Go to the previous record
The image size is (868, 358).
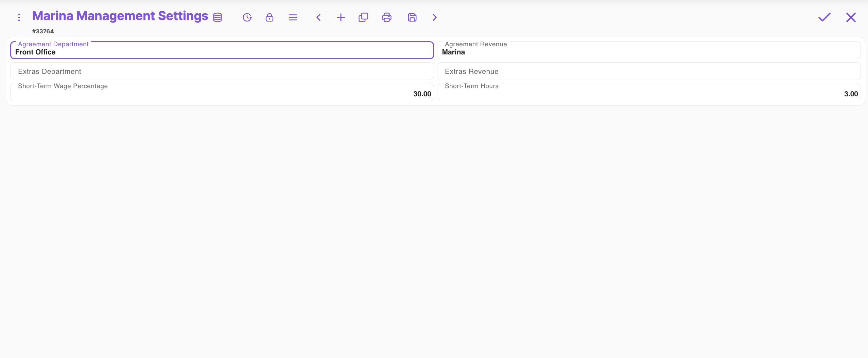tap(318, 17)
